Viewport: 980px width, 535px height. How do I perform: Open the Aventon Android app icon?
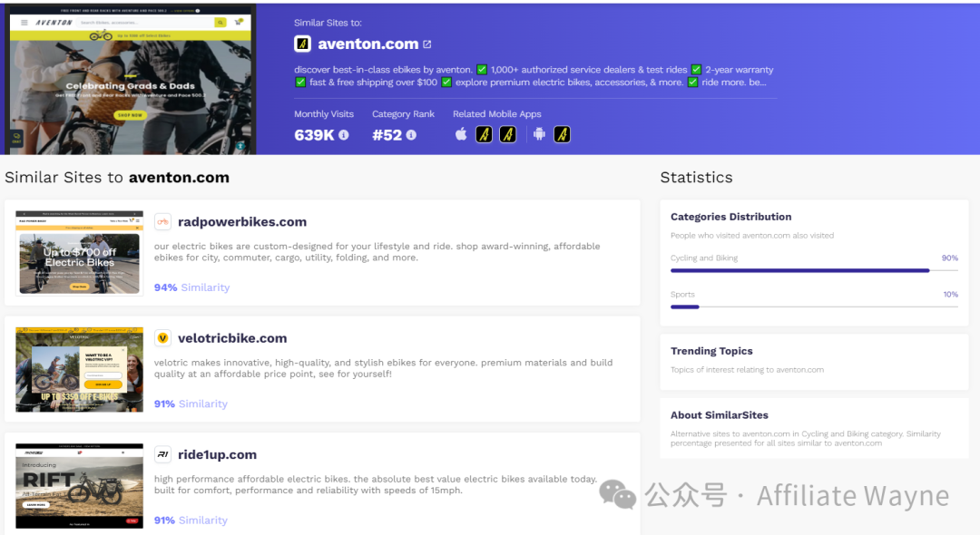click(x=562, y=134)
